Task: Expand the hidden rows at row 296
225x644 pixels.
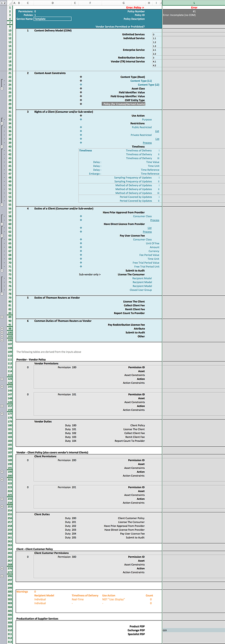Action: click(x=2, y=576)
